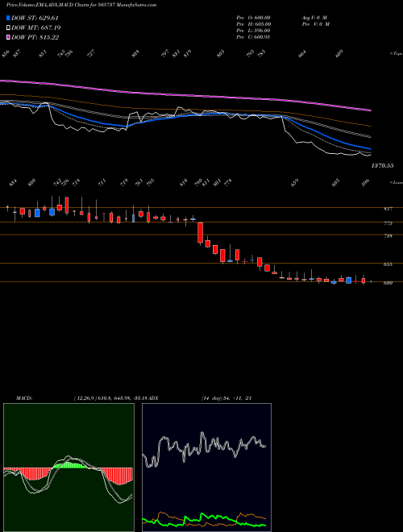Click the 817 price level label
Screen dimensions: 403x532
[x=388, y=209]
